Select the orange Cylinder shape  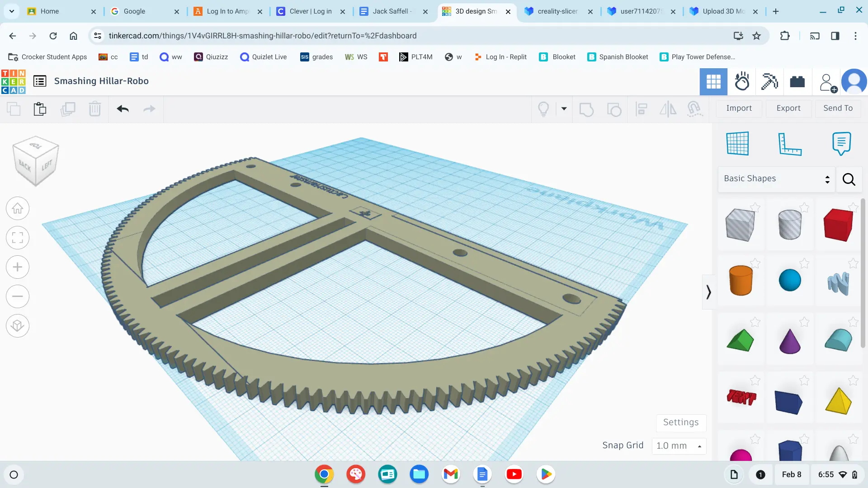741,281
